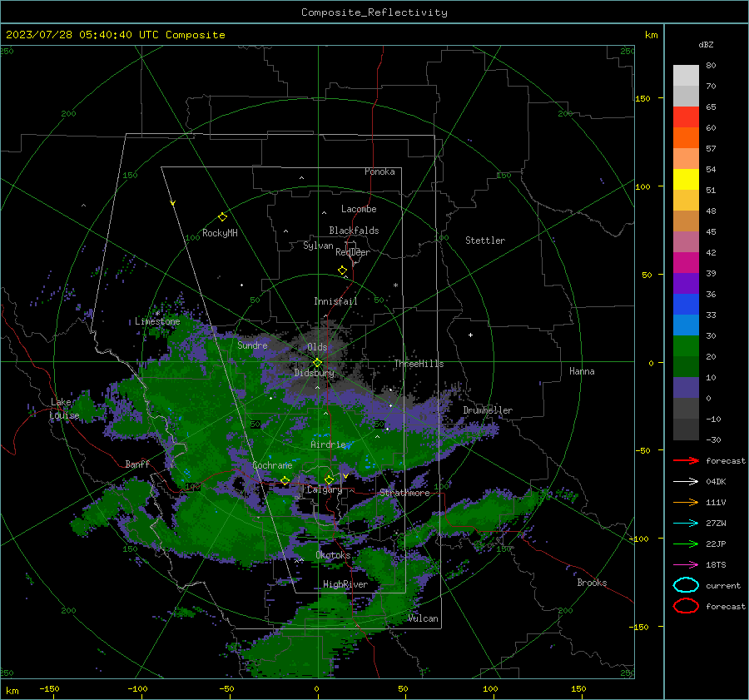
Task: Click the Okotoks city label
Action: 333,555
